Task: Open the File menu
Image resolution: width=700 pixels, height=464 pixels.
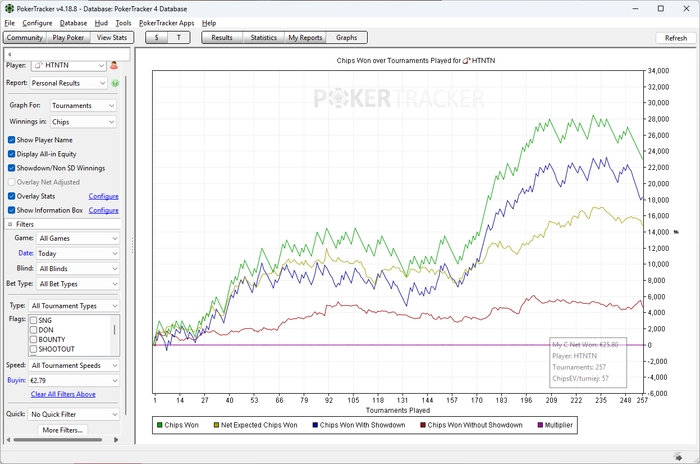Action: point(9,23)
